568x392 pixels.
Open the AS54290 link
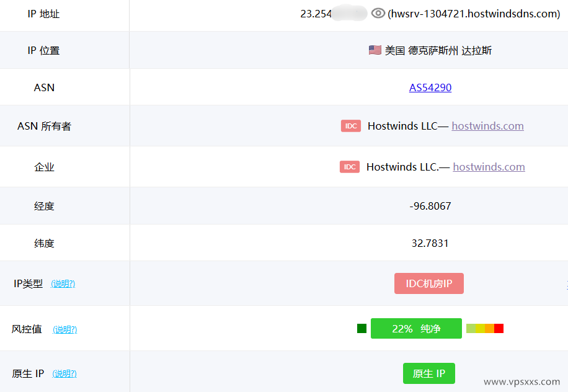tap(430, 87)
